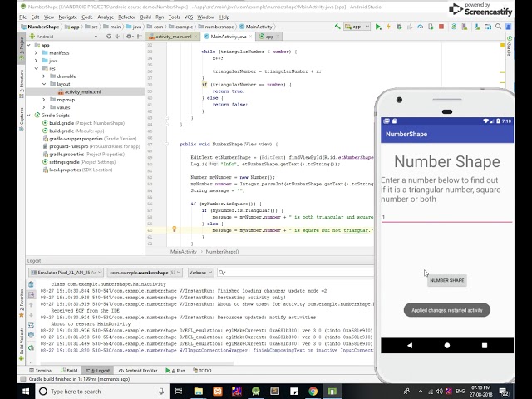Toggle the Structure side tool window
The width and height of the screenshot is (532, 399).
pos(22,84)
